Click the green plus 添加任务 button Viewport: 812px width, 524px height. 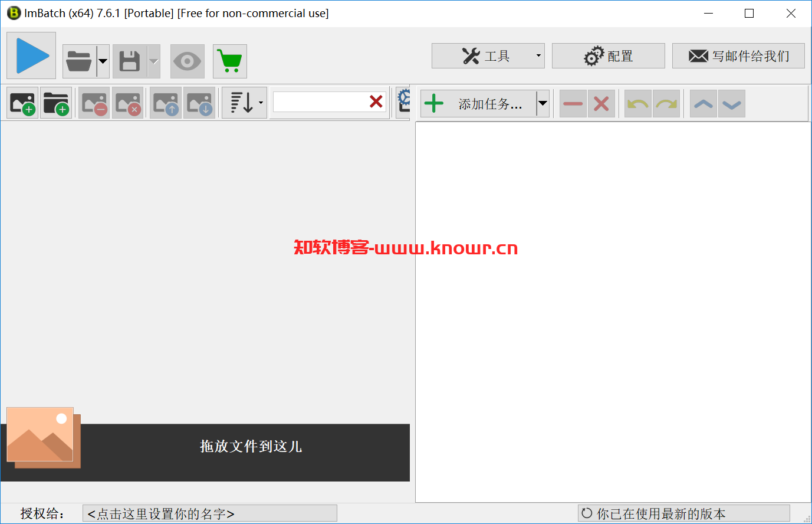click(478, 104)
